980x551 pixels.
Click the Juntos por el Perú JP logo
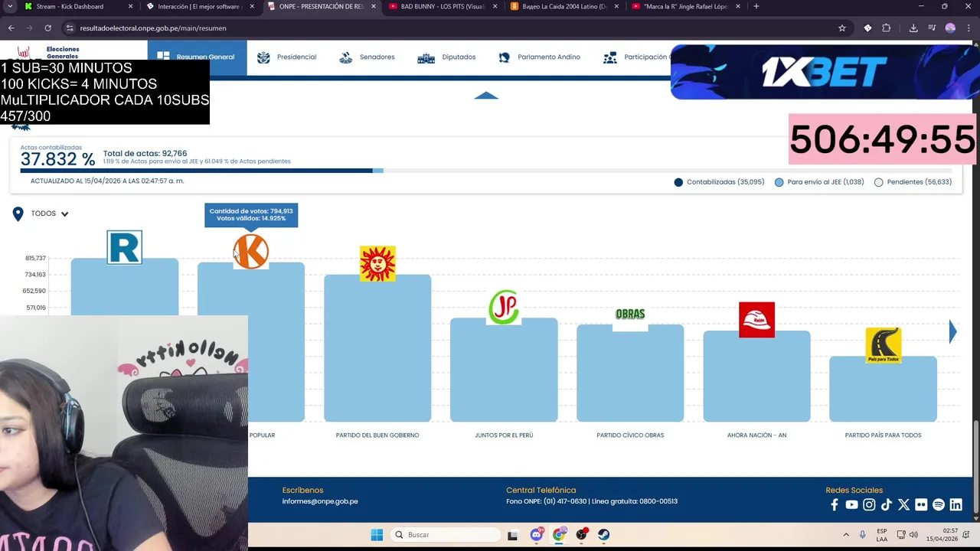(504, 307)
